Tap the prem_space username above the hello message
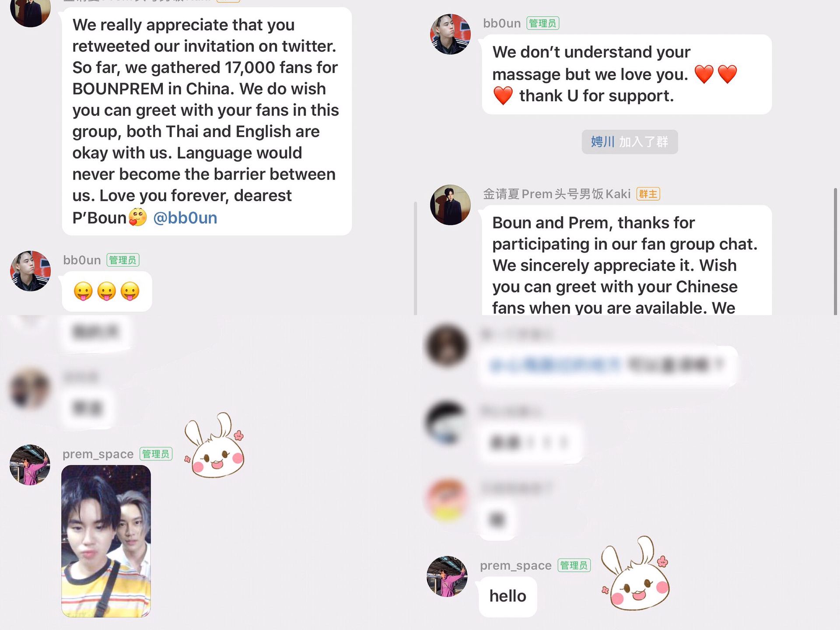Viewport: 840px width, 630px height. (515, 565)
